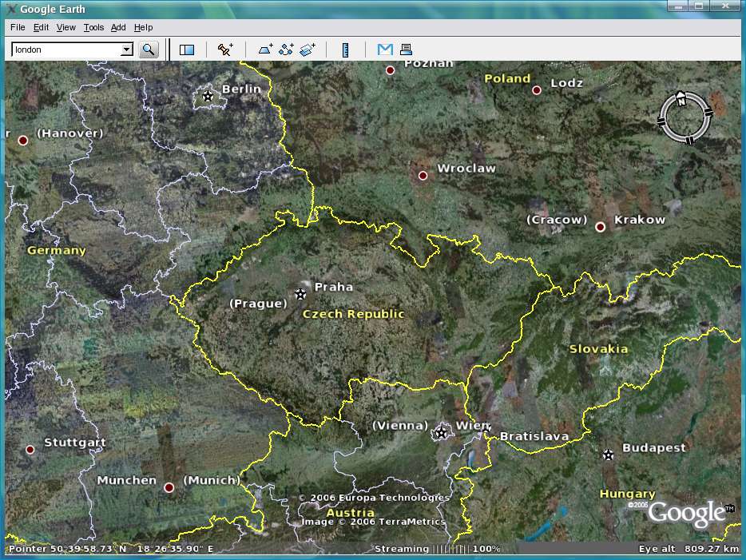Click into the search field containing london
746x560 pixels.
point(64,50)
